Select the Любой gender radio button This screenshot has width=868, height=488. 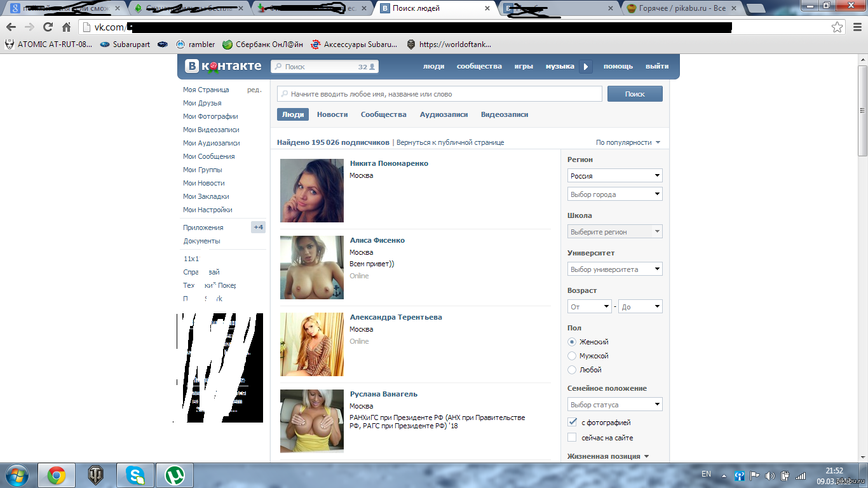tap(572, 370)
